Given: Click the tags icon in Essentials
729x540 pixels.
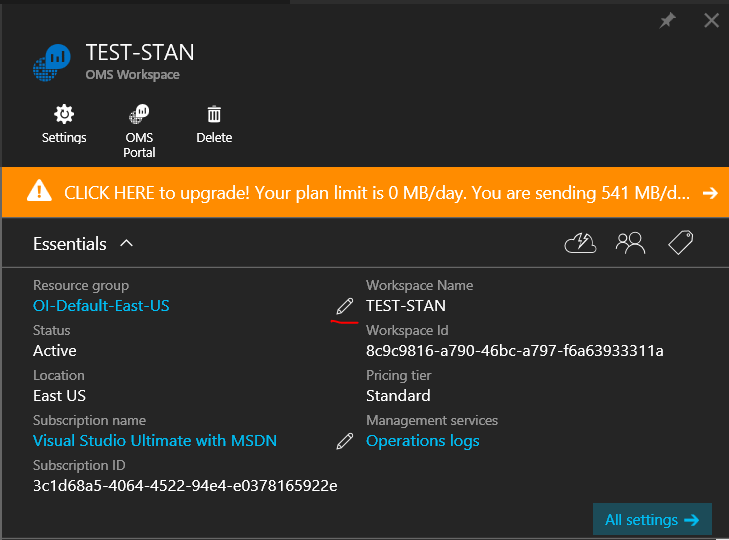Looking at the screenshot, I should [x=681, y=243].
